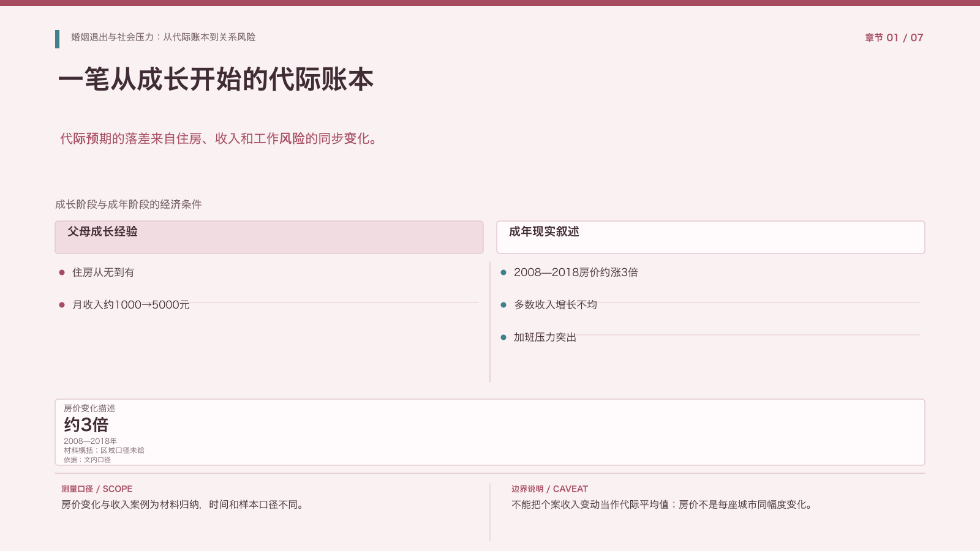Click the '测量口径 / SCOPE' heading
Viewport: 980px width, 551px height.
tap(97, 489)
